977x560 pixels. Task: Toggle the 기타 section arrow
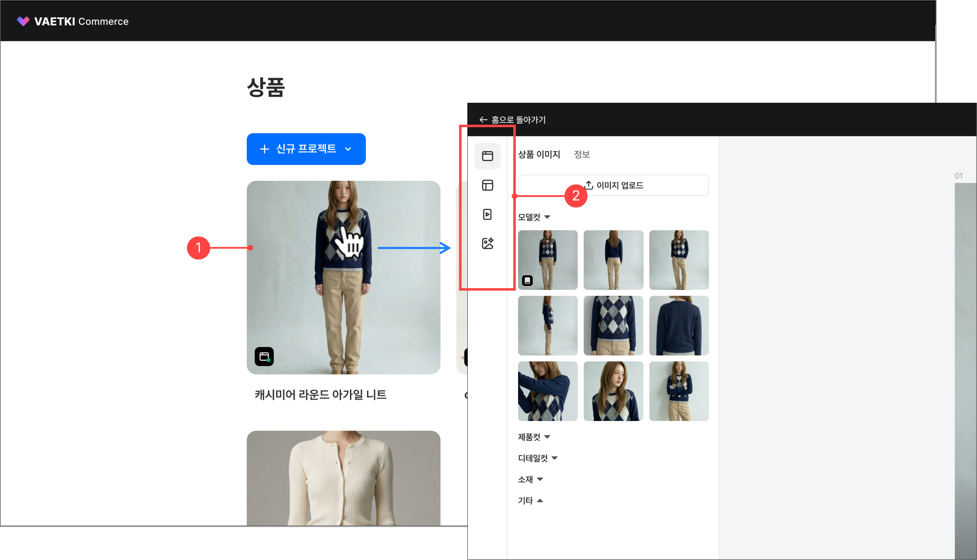click(x=540, y=500)
